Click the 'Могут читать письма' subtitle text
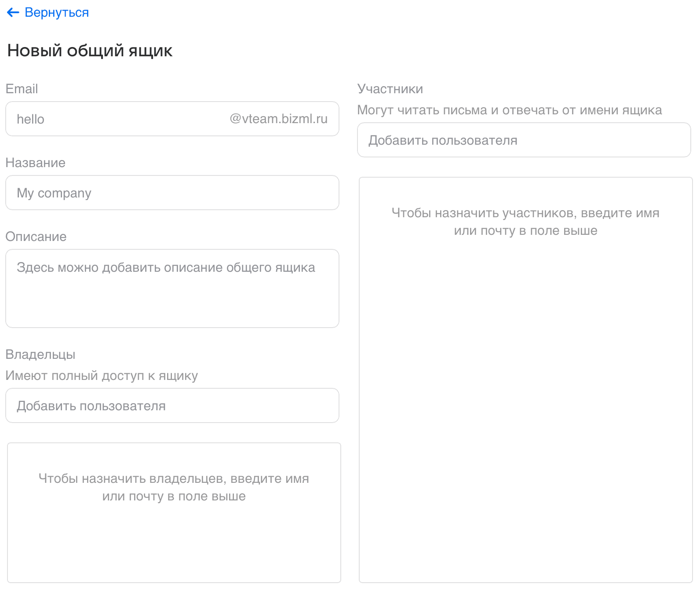 point(509,110)
